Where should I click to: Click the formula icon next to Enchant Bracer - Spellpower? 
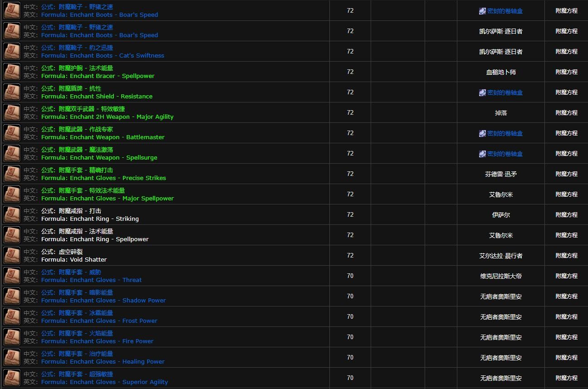[x=12, y=72]
